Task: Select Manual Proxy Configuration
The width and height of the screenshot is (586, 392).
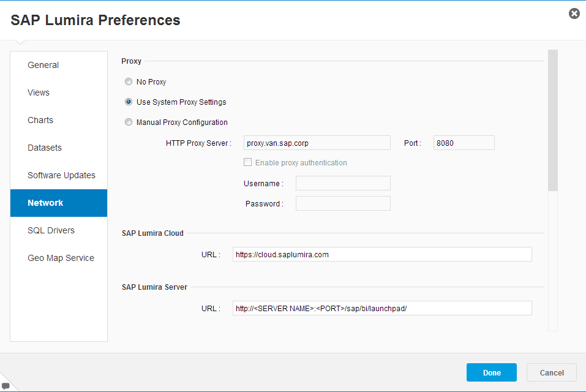Action: (129, 122)
